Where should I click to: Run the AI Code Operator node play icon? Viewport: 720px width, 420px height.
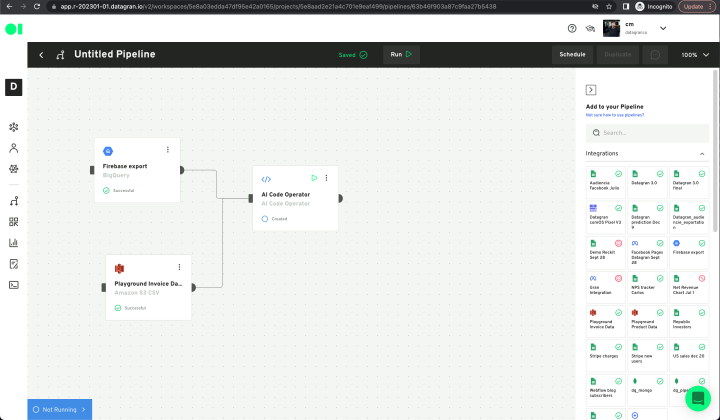(x=314, y=178)
